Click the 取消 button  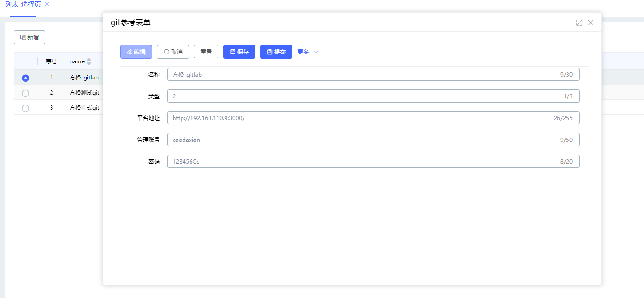pos(173,52)
